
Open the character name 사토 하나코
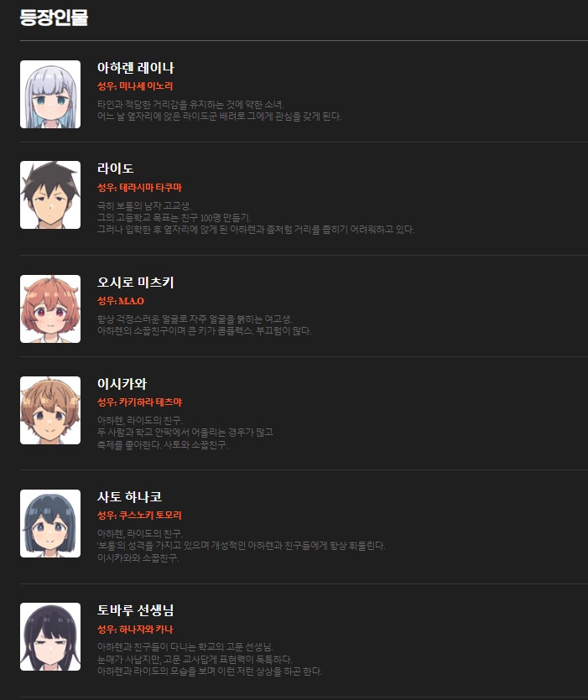[129, 497]
